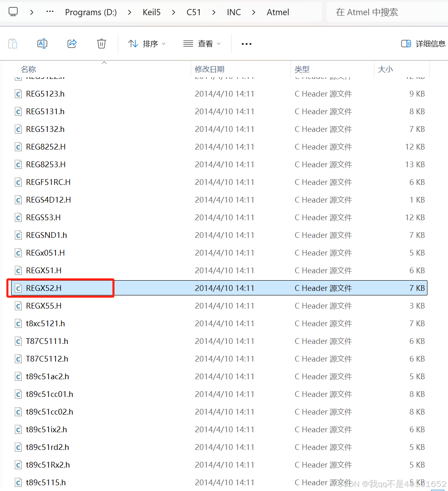Image resolution: width=448 pixels, height=491 pixels.
Task: Open the INC folder via breadcrumb
Action: point(233,12)
